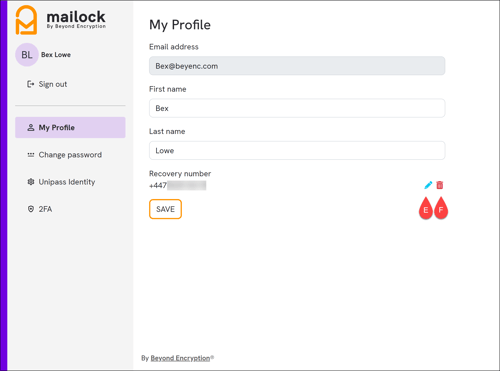The image size is (500, 371).
Task: Click the First name field
Action: tap(297, 108)
